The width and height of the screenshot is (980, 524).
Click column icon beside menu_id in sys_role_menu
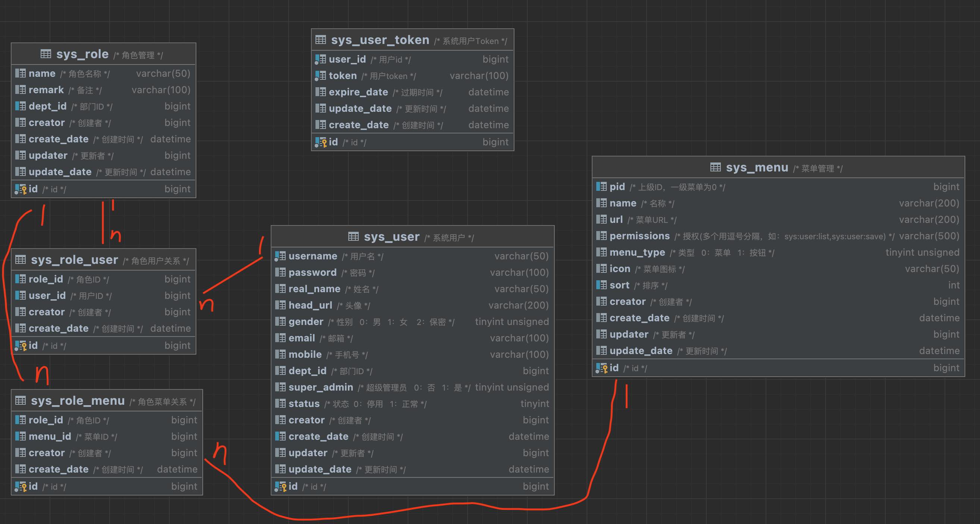click(x=20, y=436)
